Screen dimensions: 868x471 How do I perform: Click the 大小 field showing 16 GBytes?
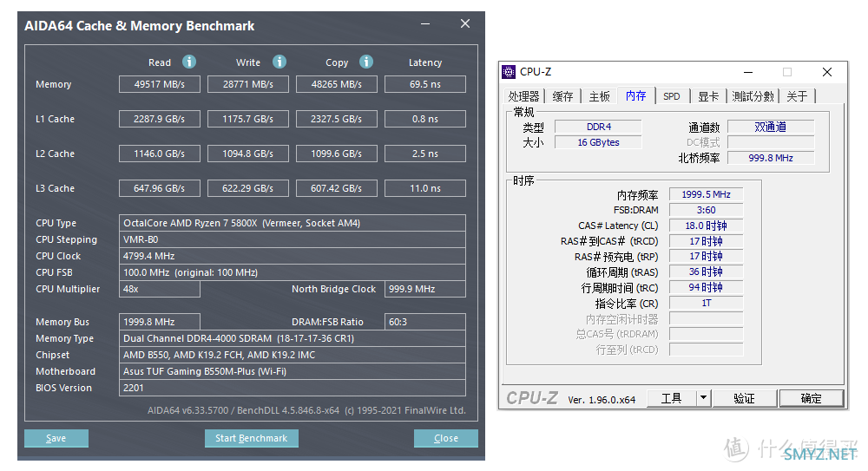point(598,142)
